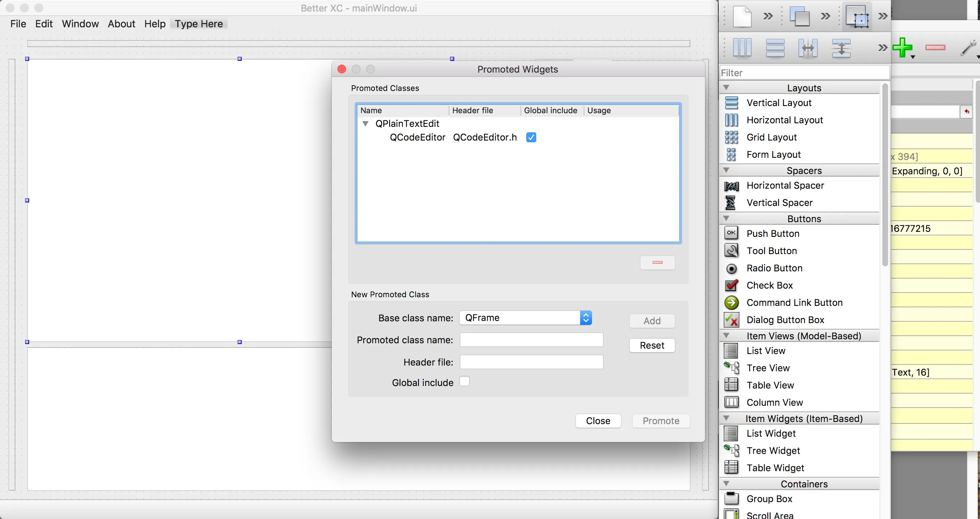The width and height of the screenshot is (980, 519).
Task: Click the Lay Out Horizontally toolbar icon
Action: [x=742, y=48]
